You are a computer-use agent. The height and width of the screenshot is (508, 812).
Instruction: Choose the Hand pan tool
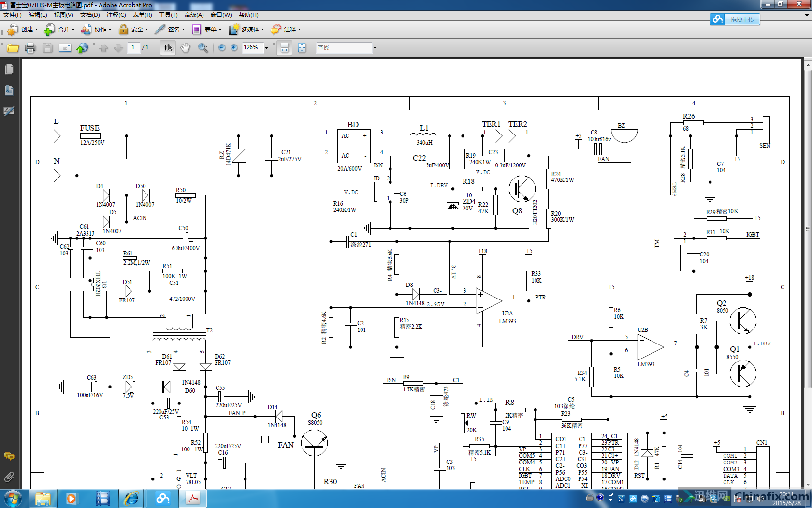click(185, 48)
